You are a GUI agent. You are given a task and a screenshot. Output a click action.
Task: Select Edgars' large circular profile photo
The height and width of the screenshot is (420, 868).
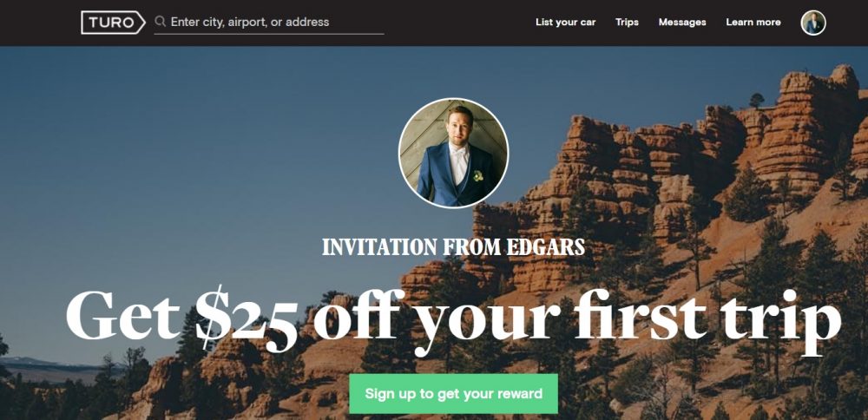[x=453, y=154]
